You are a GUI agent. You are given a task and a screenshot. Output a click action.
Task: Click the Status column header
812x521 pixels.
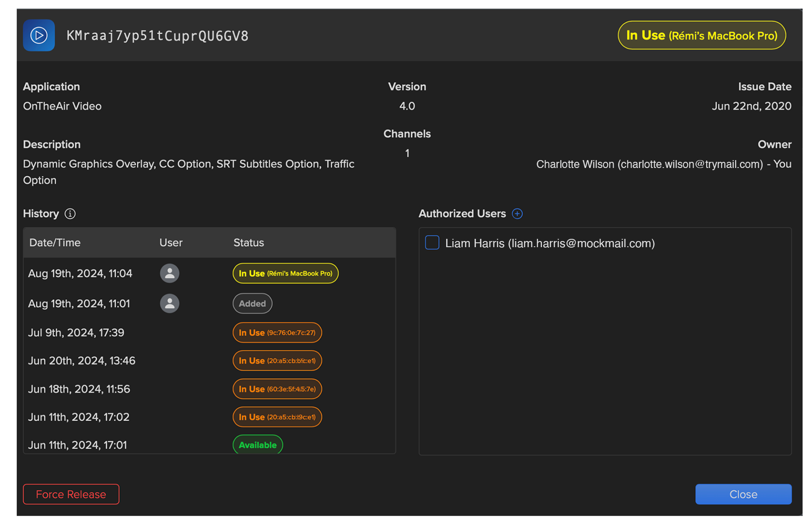click(x=249, y=243)
